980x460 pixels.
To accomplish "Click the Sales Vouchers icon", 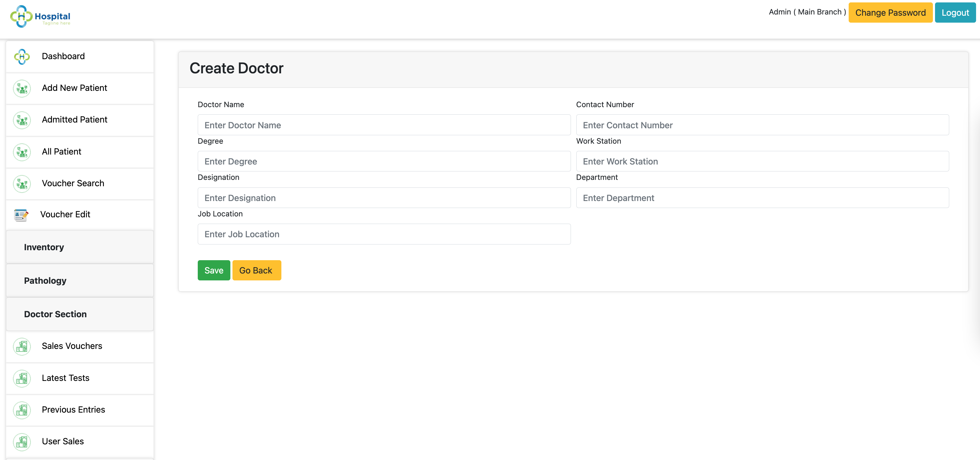I will 22,347.
